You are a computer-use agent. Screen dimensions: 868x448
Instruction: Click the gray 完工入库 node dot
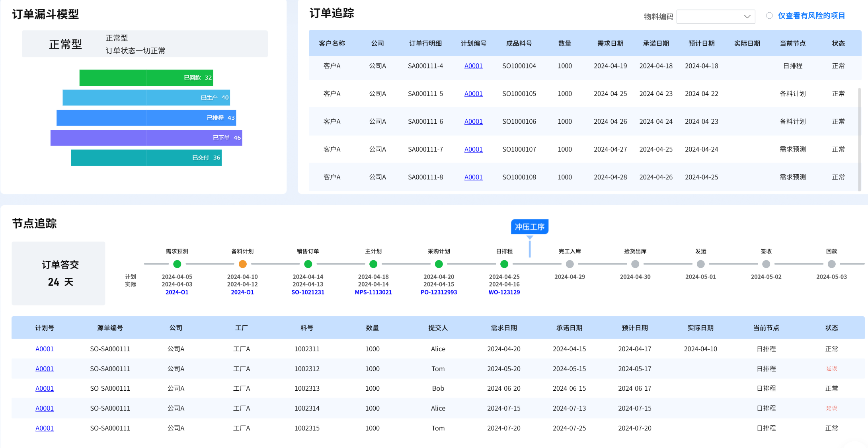pyautogui.click(x=570, y=264)
